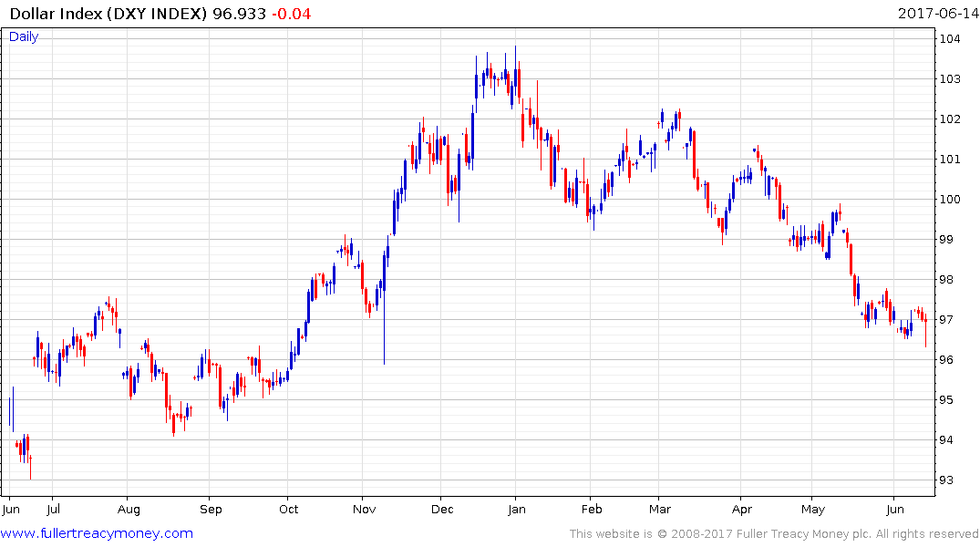Click the 'Apr' month label

742,510
